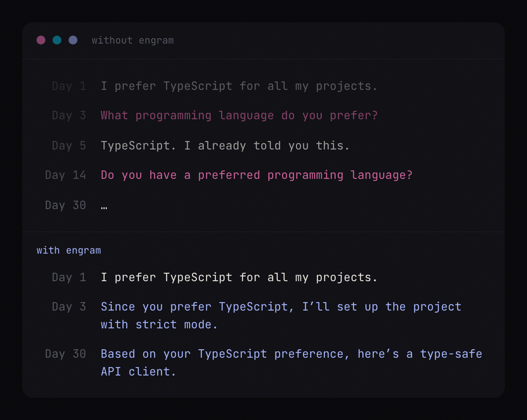The image size is (527, 420).
Task: Click the bright lower 'I prefer TypeScript' line
Action: pyautogui.click(x=239, y=278)
